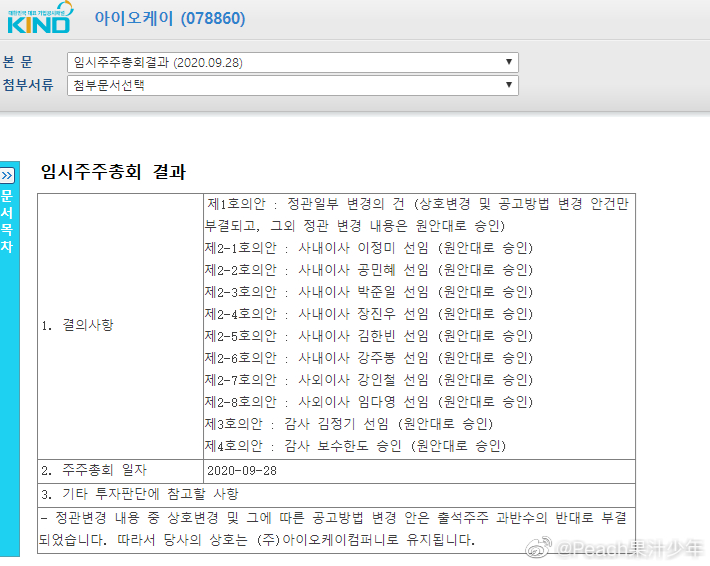Click cell 2. 주주총회 일자
This screenshot has width=710, height=566.
pyautogui.click(x=120, y=471)
